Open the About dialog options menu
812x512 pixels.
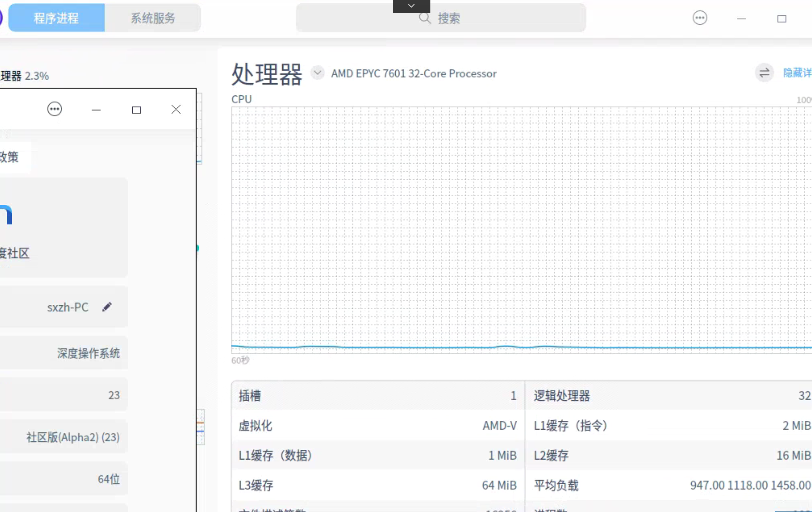click(x=54, y=109)
